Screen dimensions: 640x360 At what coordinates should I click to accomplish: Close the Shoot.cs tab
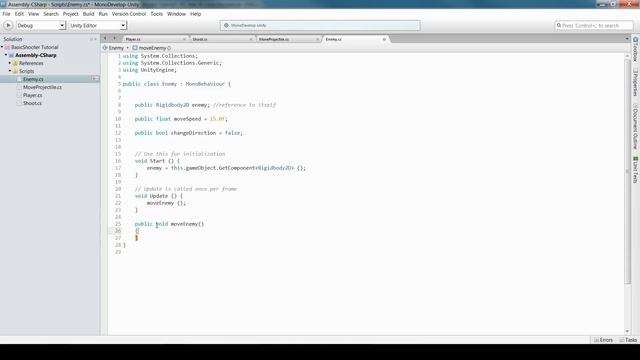tap(251, 39)
